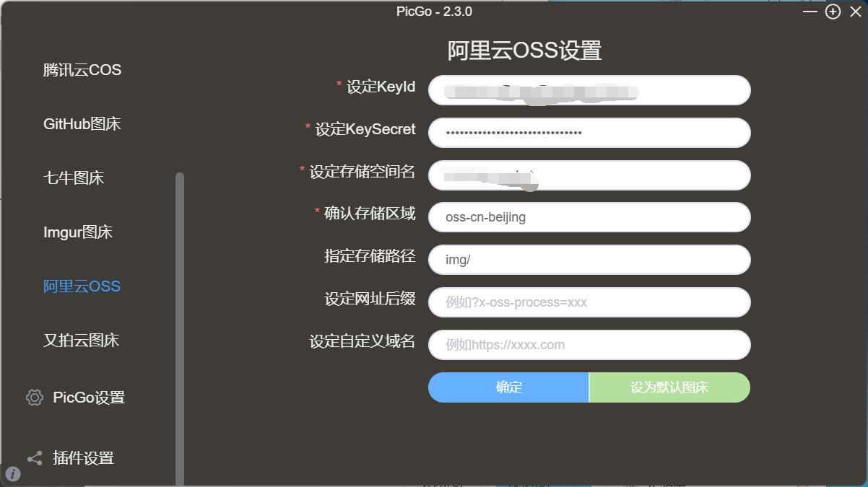Click the 设定KeyId label
Screen dimensions: 868x487
tap(381, 87)
